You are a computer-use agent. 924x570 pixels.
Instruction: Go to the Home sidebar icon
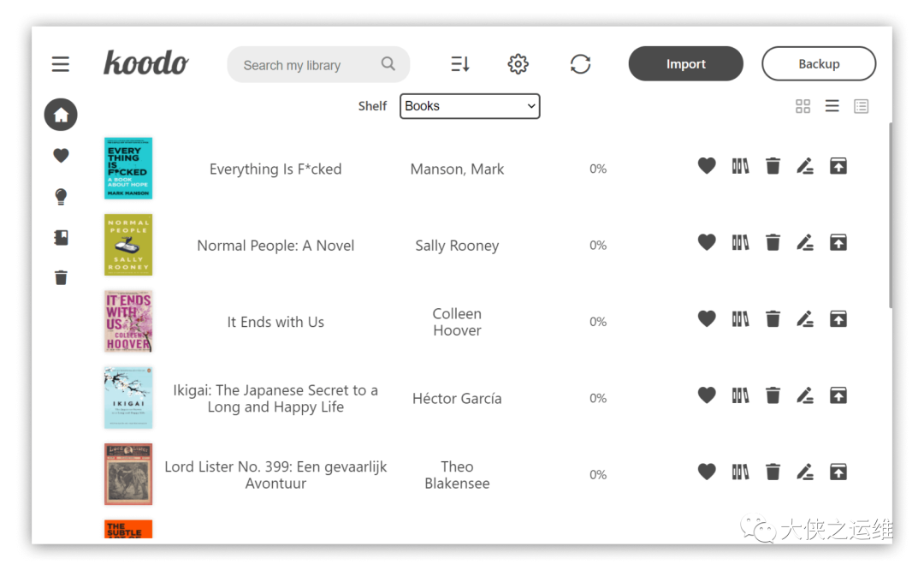click(61, 115)
